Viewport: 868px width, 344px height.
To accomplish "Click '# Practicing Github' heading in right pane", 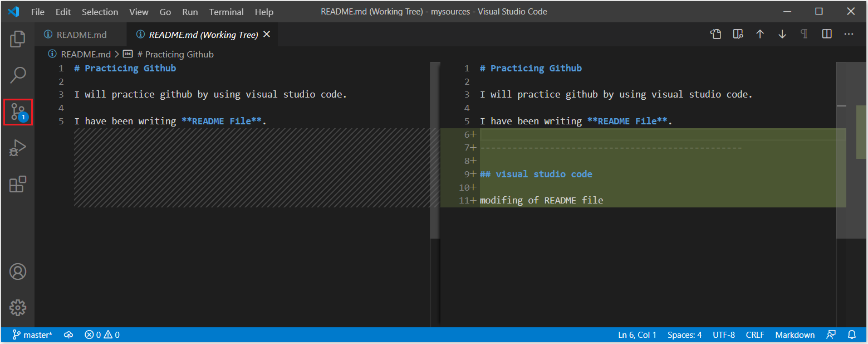I will pyautogui.click(x=531, y=68).
